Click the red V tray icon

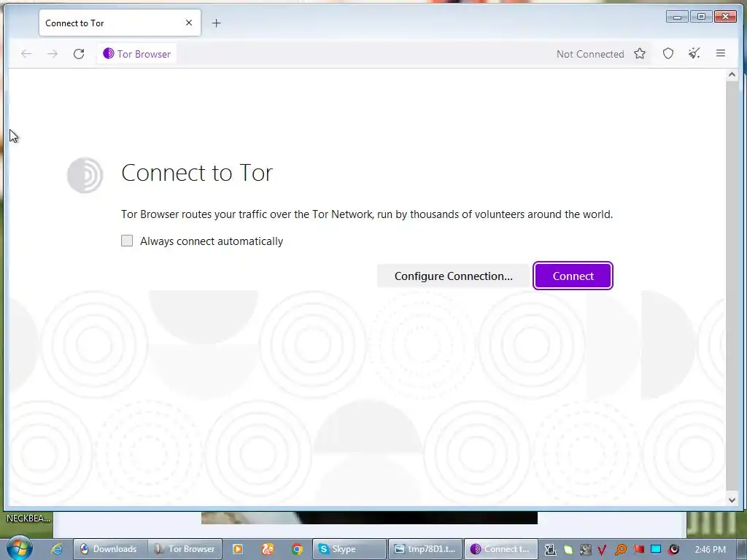602,550
